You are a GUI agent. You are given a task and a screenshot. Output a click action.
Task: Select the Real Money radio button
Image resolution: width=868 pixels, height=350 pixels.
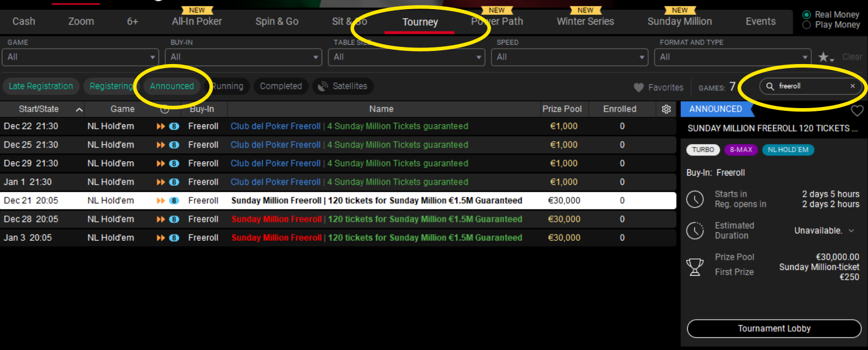tap(807, 15)
